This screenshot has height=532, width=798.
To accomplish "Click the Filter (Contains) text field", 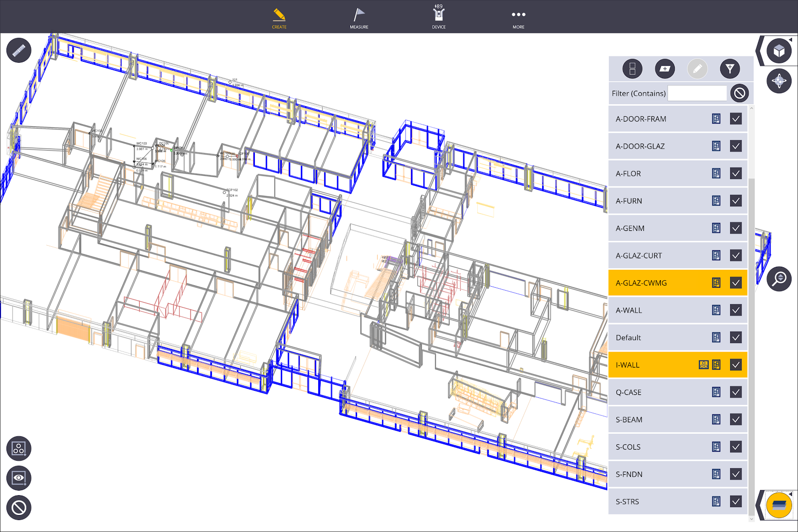I will click(x=697, y=93).
